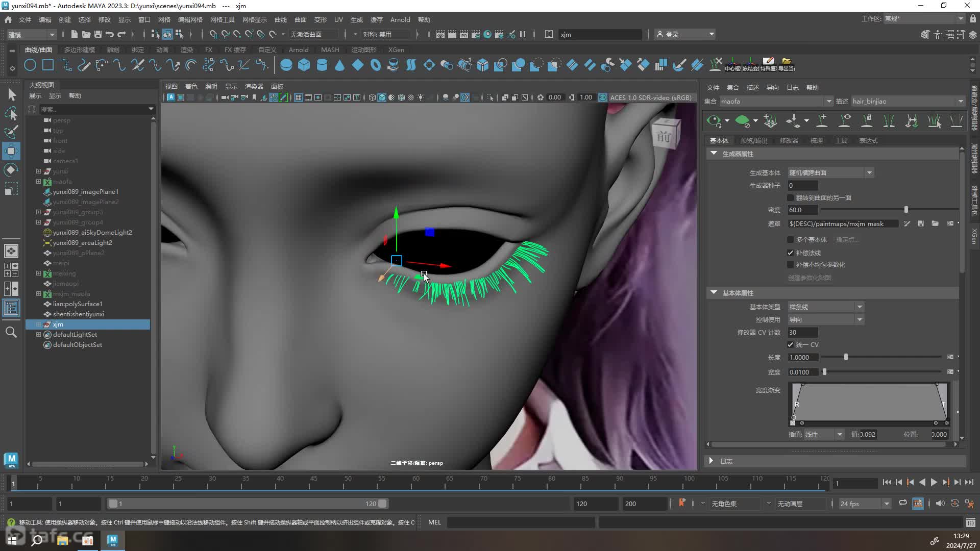Image resolution: width=980 pixels, height=551 pixels.
Task: Adjust the 宽度 slider handle
Action: [824, 372]
